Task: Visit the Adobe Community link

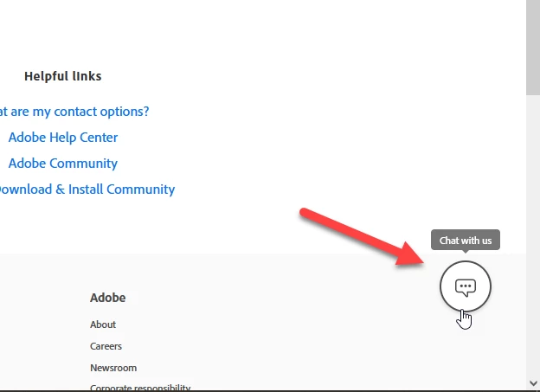Action: coord(63,163)
